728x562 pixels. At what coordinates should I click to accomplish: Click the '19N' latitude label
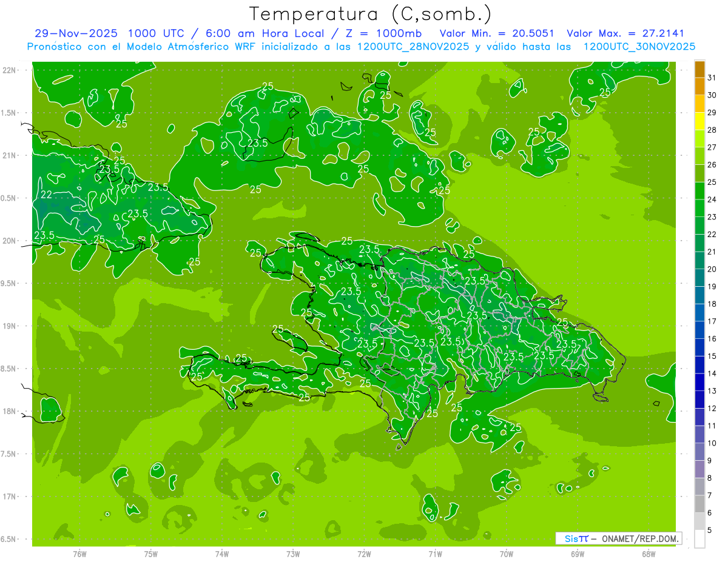[8, 326]
